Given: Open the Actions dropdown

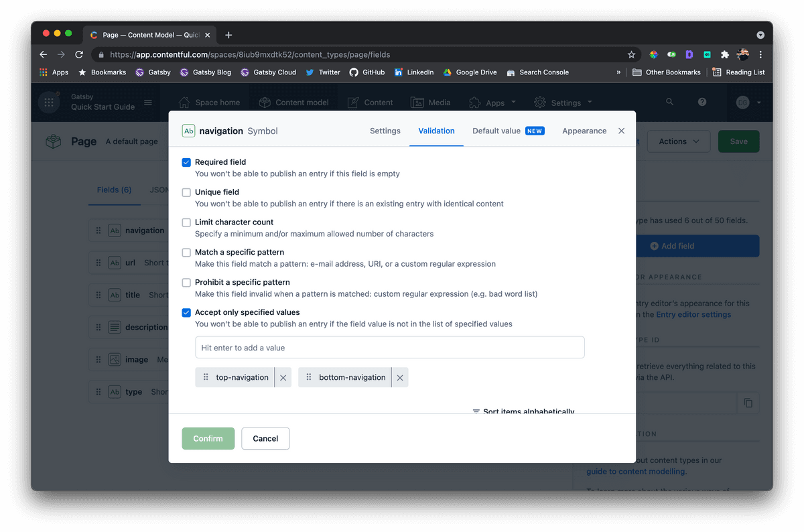Looking at the screenshot, I should click(x=678, y=141).
